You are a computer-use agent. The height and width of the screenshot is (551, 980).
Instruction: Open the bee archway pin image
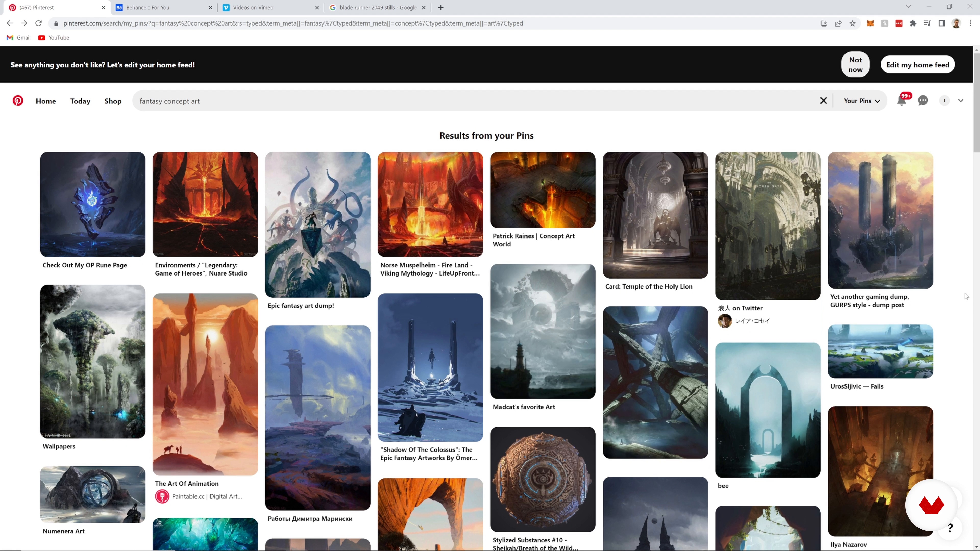tap(768, 410)
